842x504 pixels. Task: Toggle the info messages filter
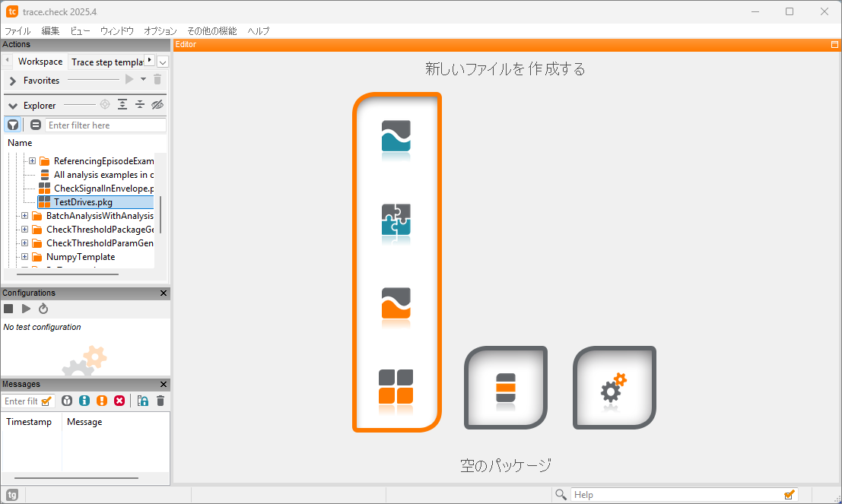[84, 401]
